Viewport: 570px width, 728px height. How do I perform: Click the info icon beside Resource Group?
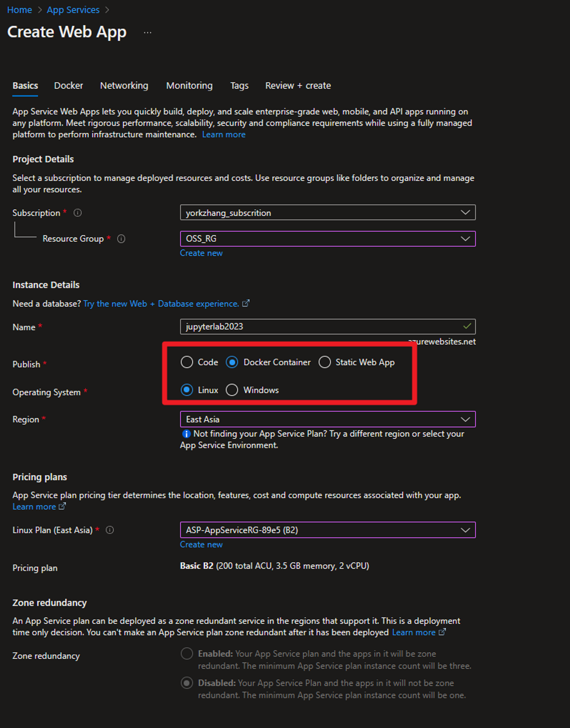[121, 239]
